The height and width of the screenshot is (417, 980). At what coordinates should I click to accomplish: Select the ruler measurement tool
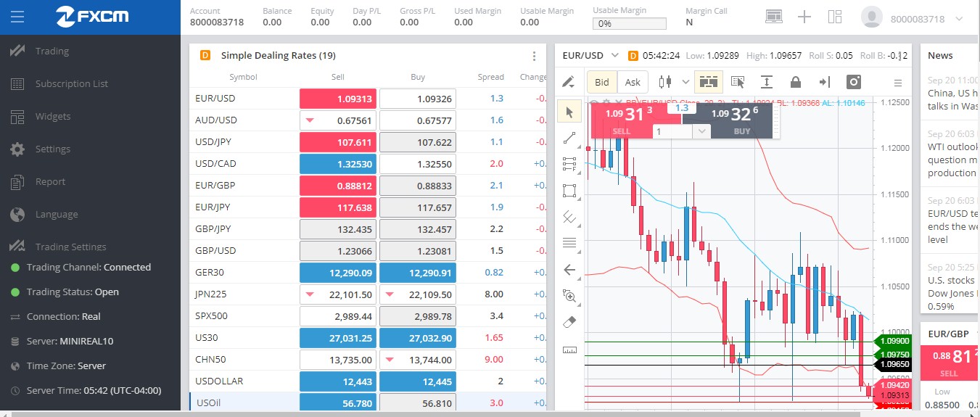pos(569,350)
